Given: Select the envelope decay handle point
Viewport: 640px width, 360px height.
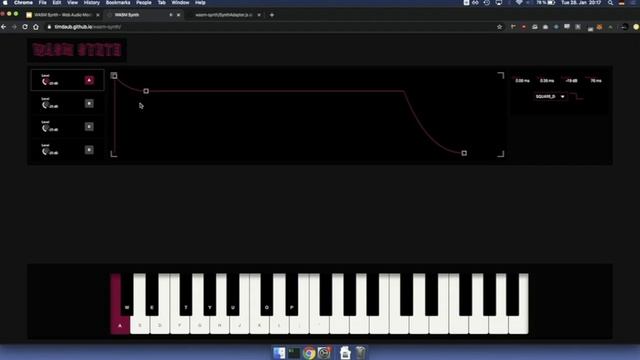Looking at the screenshot, I should (146, 91).
